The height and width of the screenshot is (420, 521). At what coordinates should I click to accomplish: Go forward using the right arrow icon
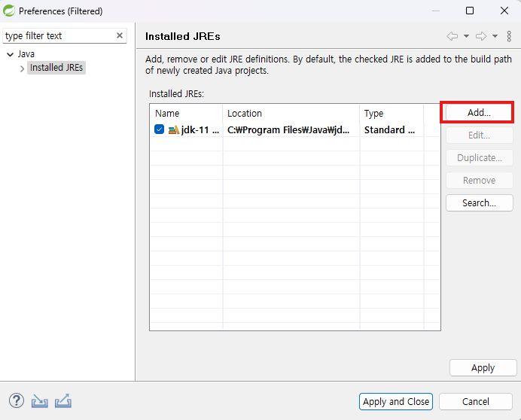click(481, 36)
